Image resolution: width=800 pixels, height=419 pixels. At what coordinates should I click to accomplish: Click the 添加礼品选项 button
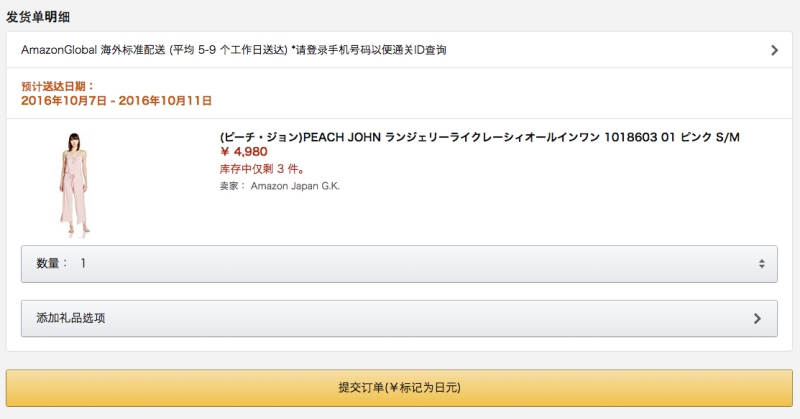click(398, 319)
